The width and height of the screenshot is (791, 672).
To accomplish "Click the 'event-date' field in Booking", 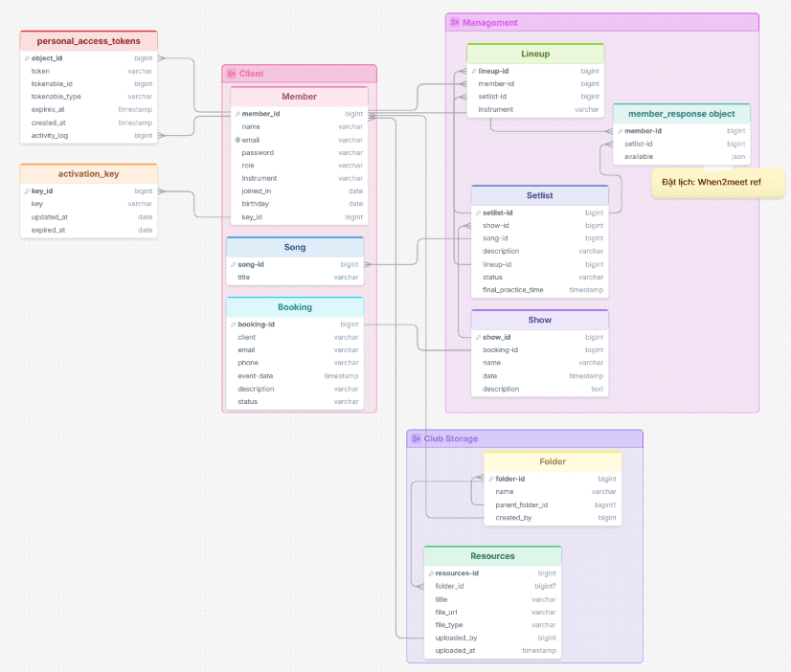I will pyautogui.click(x=295, y=376).
